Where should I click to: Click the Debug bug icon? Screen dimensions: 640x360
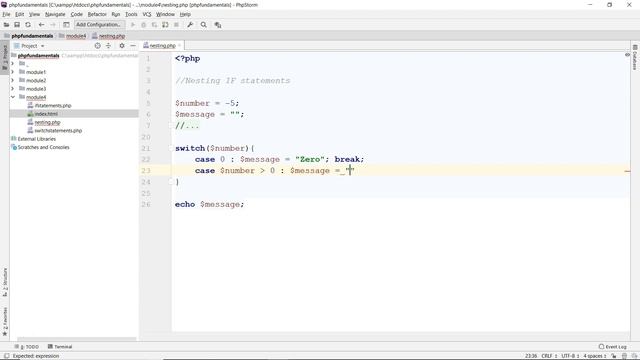143,25
